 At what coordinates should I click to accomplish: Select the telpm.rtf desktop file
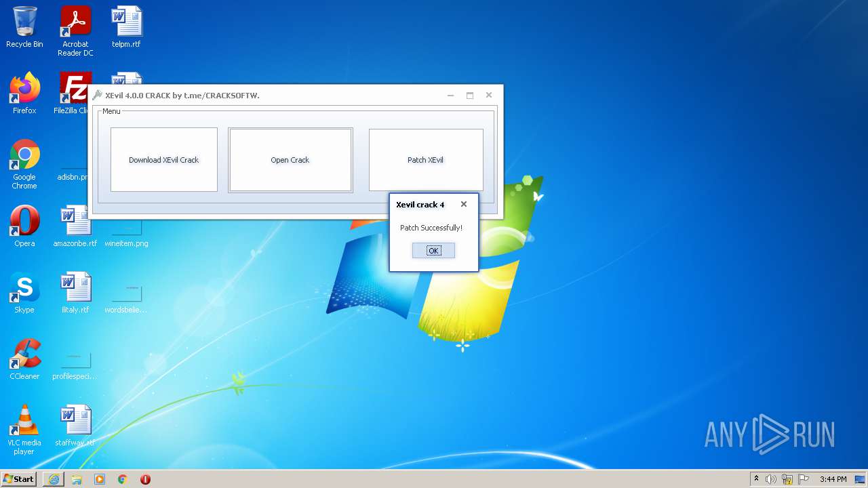[x=126, y=28]
